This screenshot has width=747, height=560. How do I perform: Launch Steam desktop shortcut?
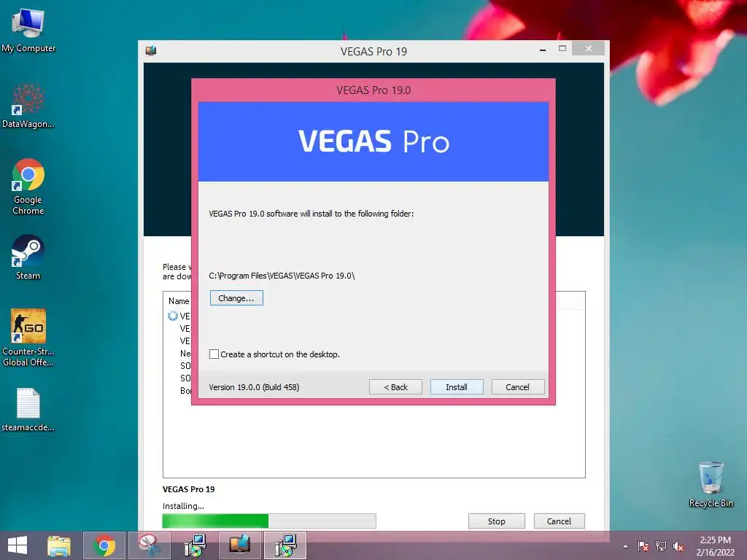click(28, 257)
